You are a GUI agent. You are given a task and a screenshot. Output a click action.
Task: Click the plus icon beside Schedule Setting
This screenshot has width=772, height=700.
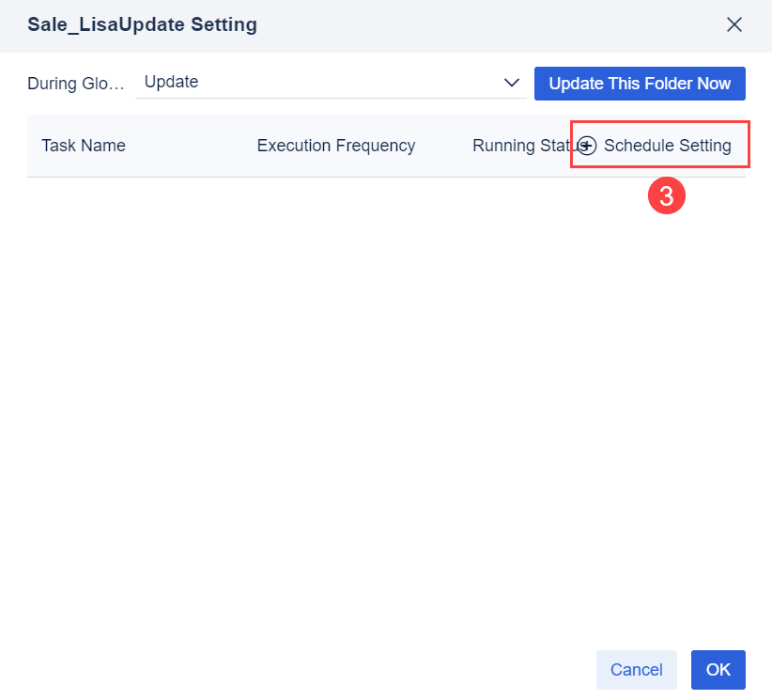[587, 146]
